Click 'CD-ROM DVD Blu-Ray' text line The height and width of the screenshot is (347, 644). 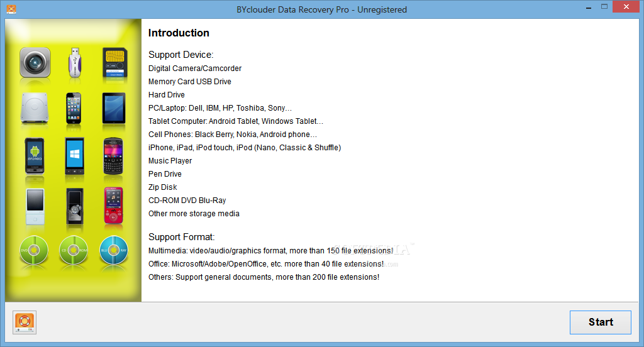(x=187, y=201)
